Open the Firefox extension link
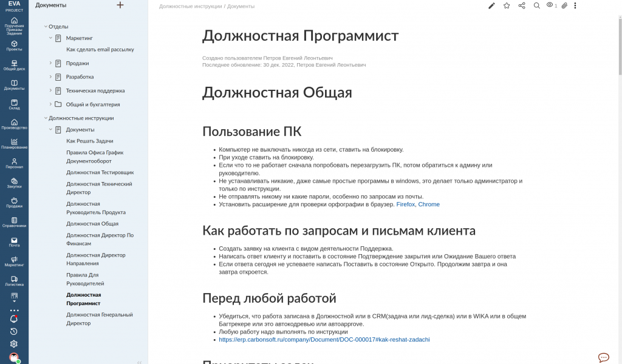Screen dimensions: 622x364 point(405,204)
